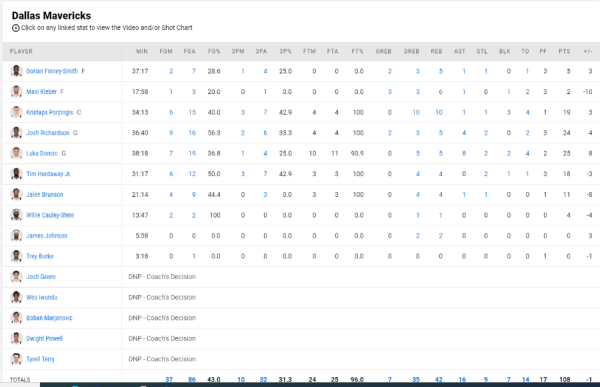
Task: View Luka Doncic's 8 assists video
Action: coord(464,153)
